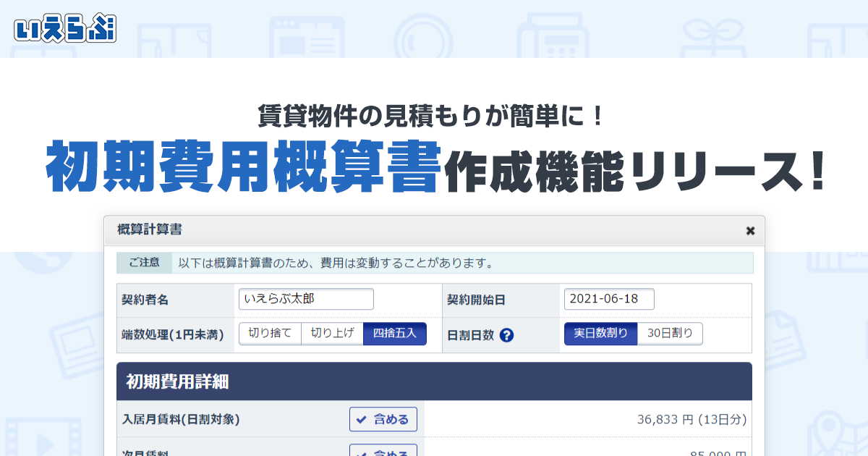
Task: Open the 契約開始日 date field
Action: [x=610, y=299]
